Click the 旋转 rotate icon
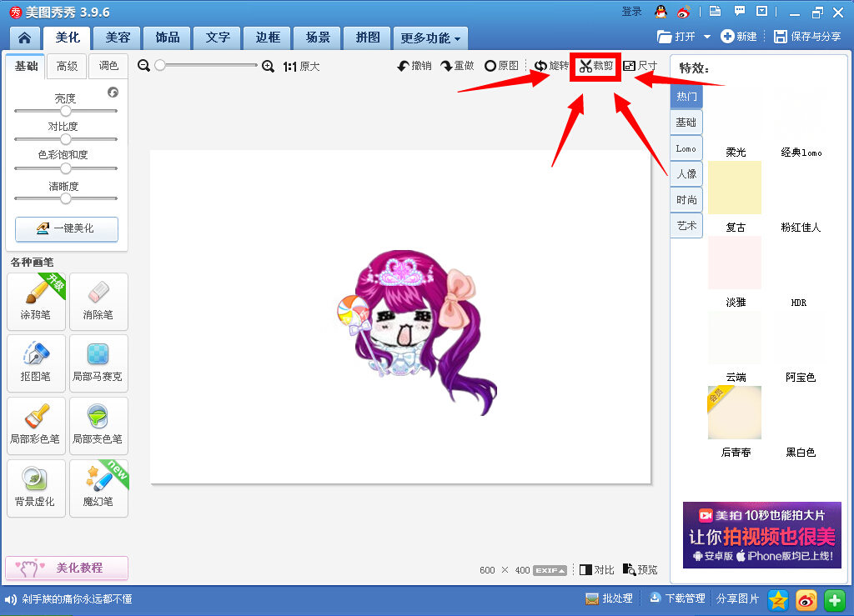Image resolution: width=854 pixels, height=616 pixels. 550,66
